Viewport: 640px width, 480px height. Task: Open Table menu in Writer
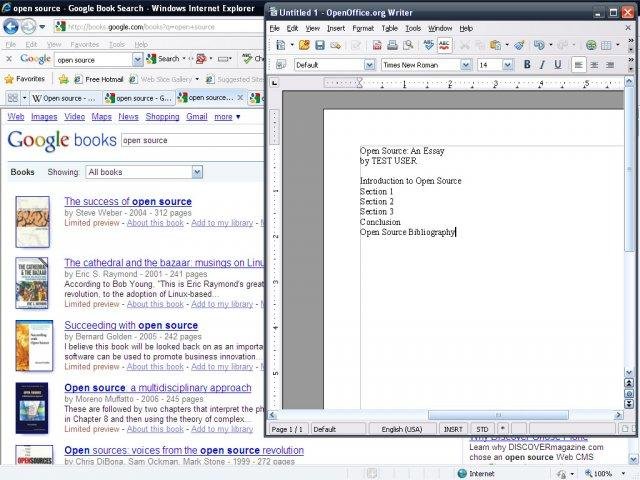pyautogui.click(x=389, y=28)
